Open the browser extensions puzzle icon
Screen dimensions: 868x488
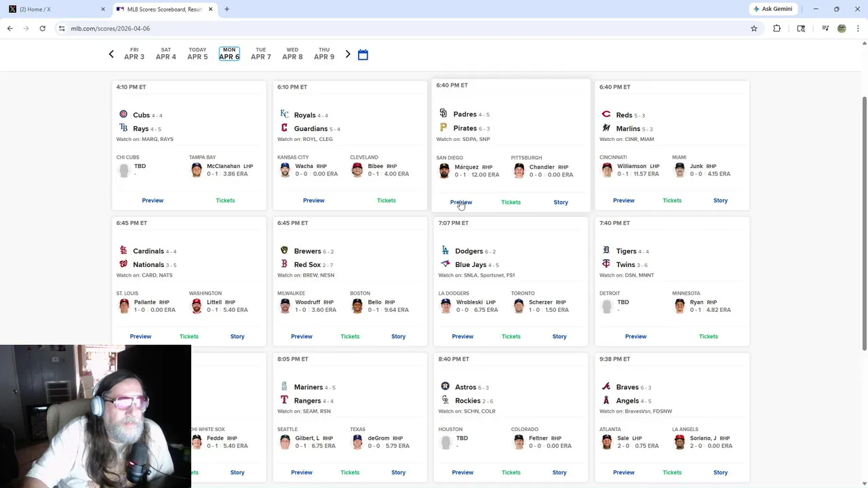(776, 28)
